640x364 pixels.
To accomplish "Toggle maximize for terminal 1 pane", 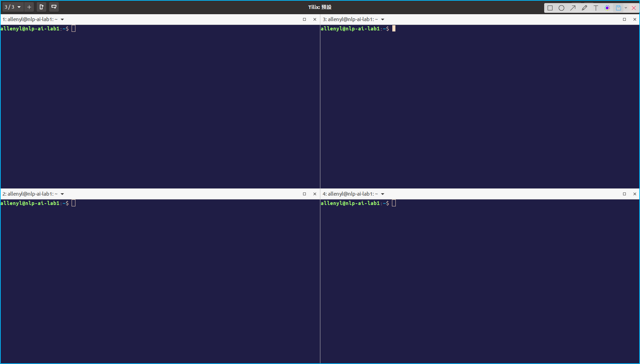I will (304, 19).
